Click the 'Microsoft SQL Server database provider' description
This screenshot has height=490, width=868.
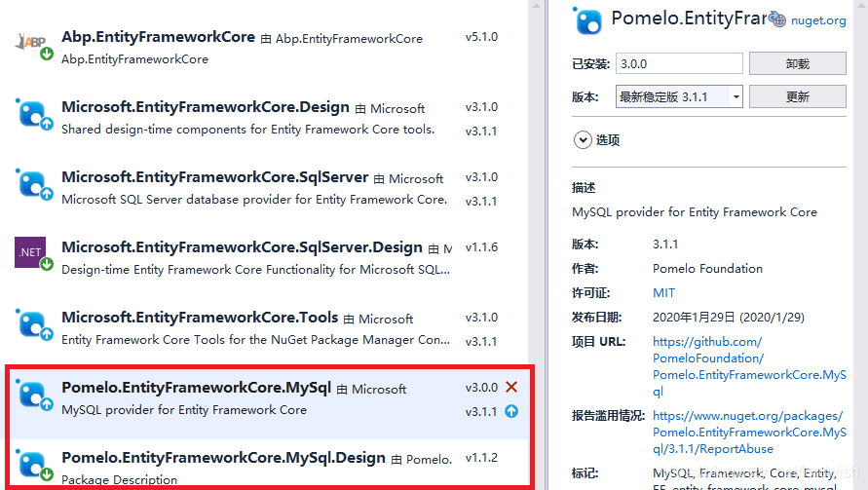pos(254,200)
